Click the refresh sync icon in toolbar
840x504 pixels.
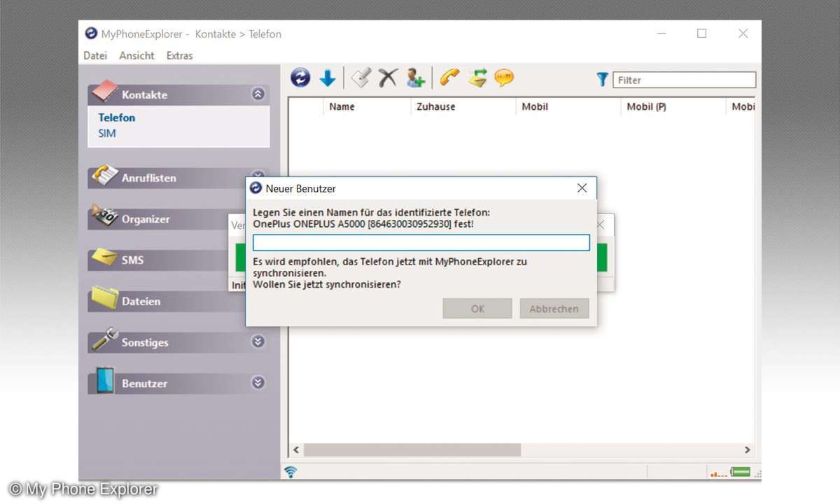300,78
